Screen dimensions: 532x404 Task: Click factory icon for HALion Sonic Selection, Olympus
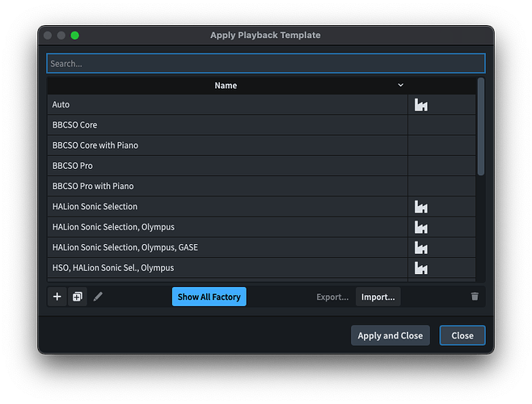pos(420,227)
